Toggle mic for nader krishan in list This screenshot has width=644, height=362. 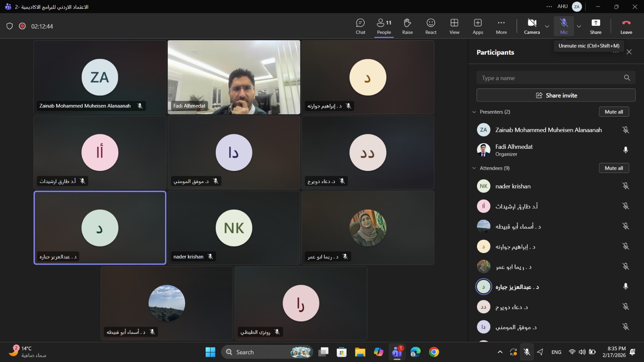(x=625, y=186)
